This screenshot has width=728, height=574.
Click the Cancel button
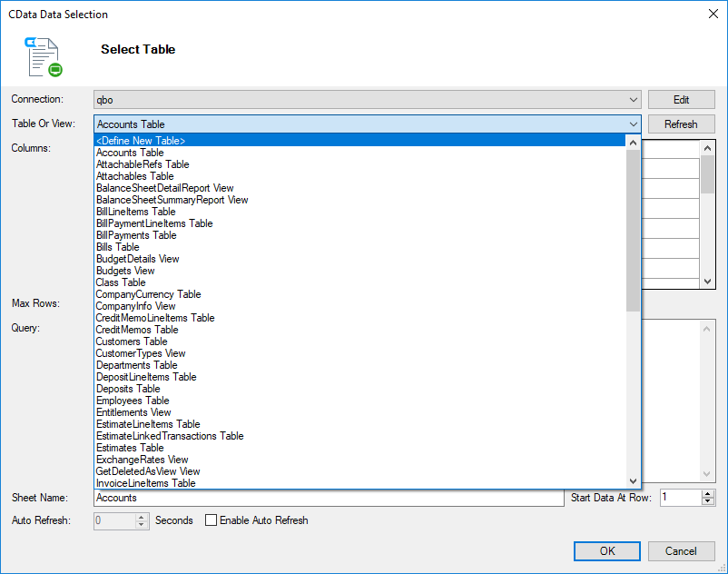tap(681, 550)
